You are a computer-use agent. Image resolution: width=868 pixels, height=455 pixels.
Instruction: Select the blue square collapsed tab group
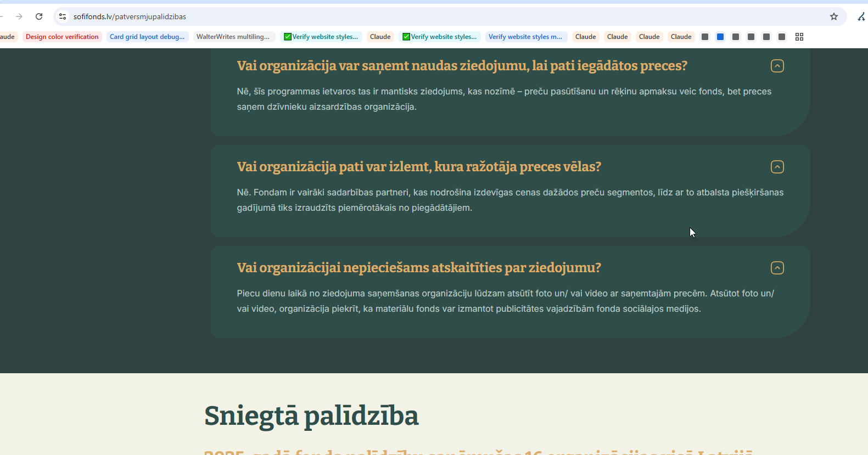click(x=720, y=37)
